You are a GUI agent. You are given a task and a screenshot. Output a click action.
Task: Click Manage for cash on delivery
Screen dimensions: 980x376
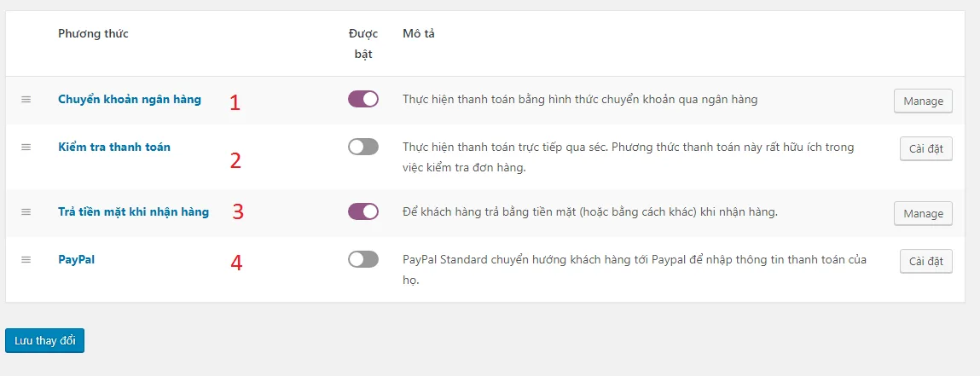pyautogui.click(x=923, y=214)
